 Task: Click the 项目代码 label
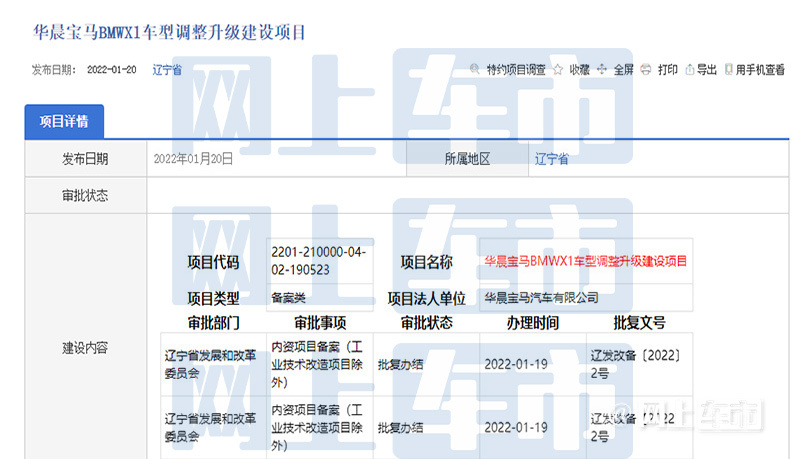213,262
